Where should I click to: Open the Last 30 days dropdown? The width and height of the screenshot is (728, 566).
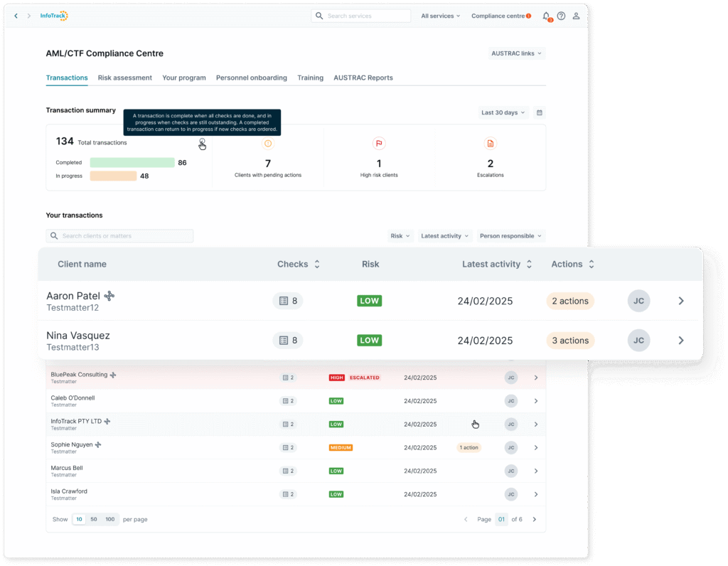pos(503,112)
